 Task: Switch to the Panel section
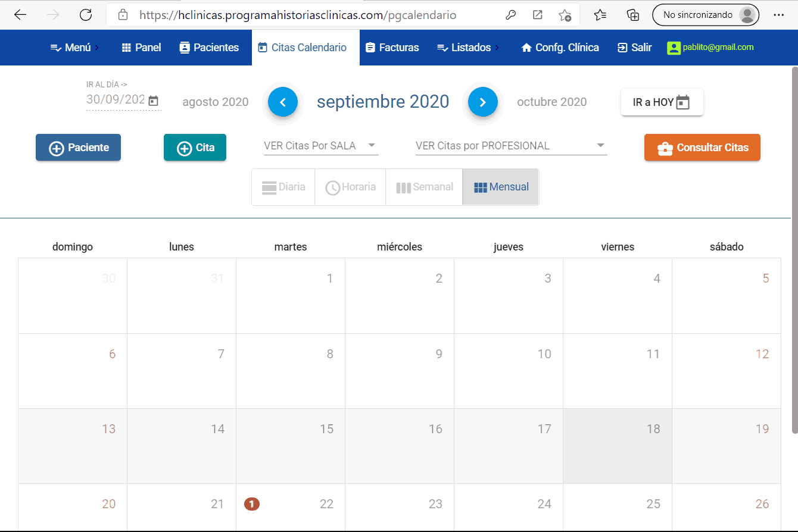coord(141,48)
